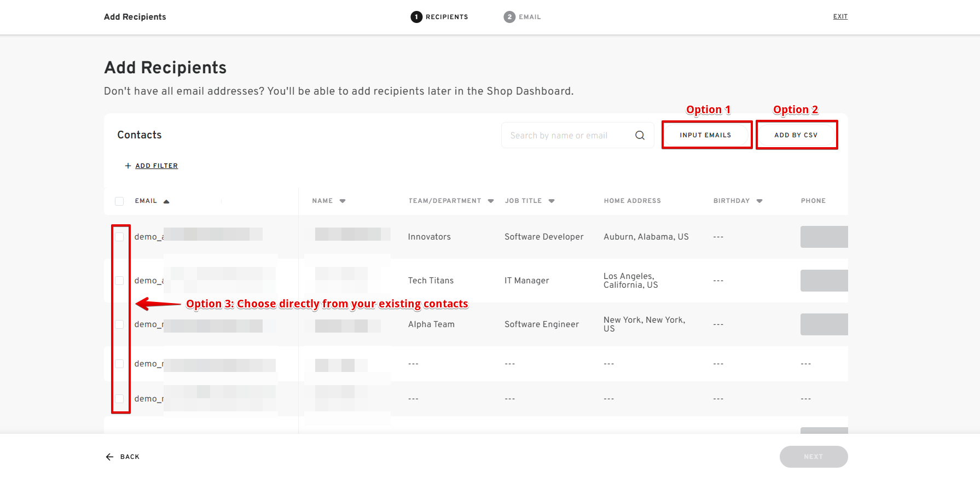
Task: Click the Tech Titans team cell
Action: point(431,281)
